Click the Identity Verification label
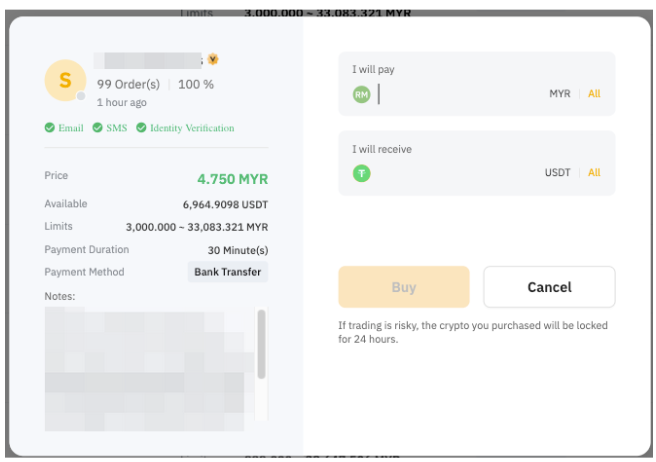 point(192,128)
